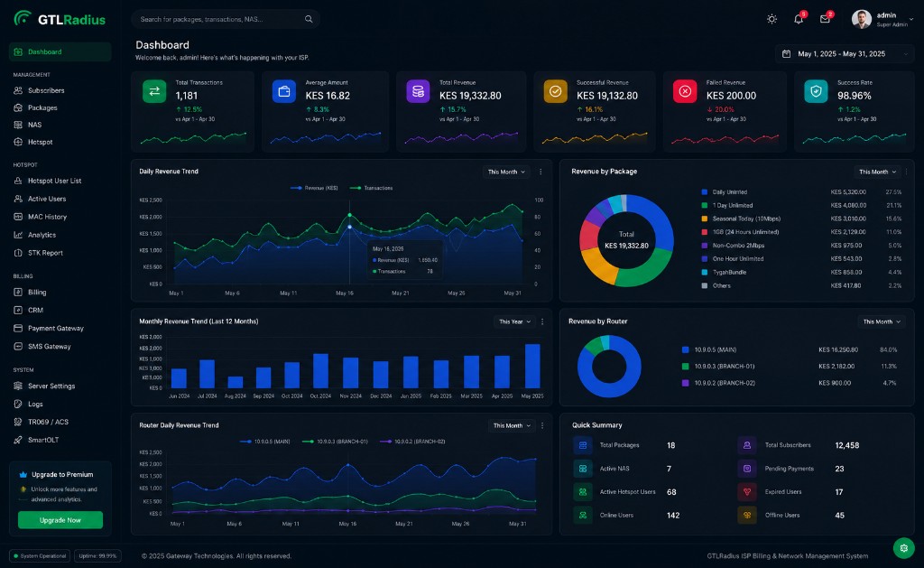This screenshot has width=924, height=568.
Task: Select Dashboard in the sidebar
Action: pos(60,51)
